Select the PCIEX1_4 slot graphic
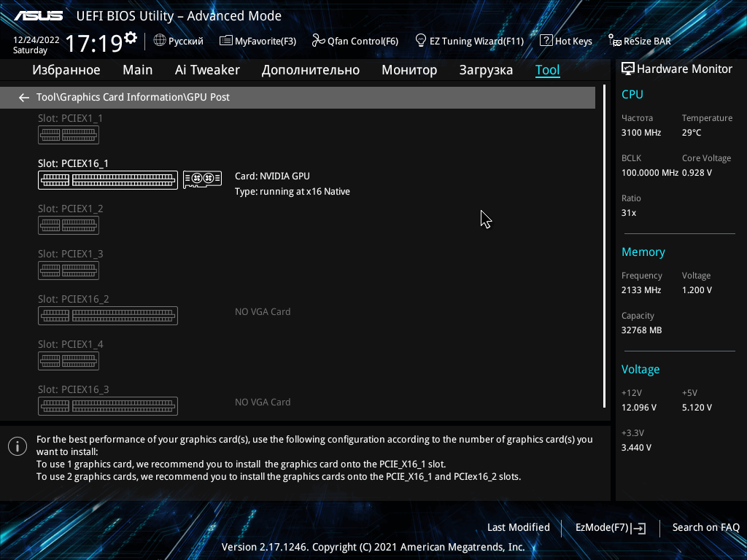The image size is (747, 560). tap(69, 361)
